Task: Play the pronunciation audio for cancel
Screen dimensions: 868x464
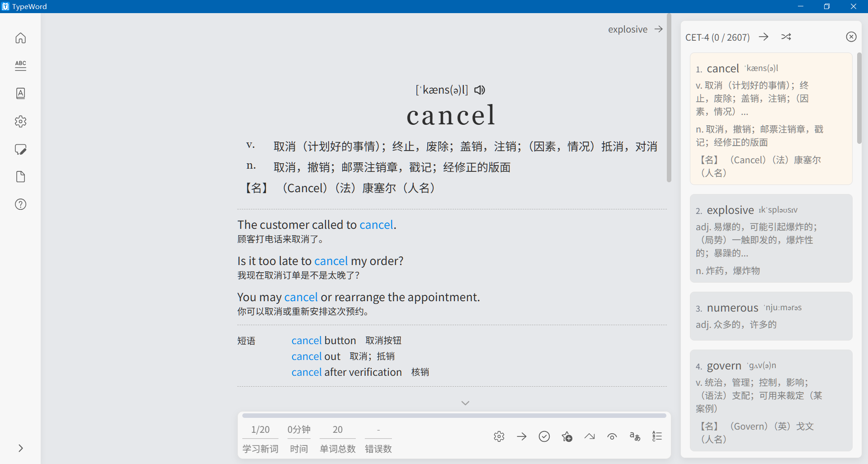Action: (480, 90)
